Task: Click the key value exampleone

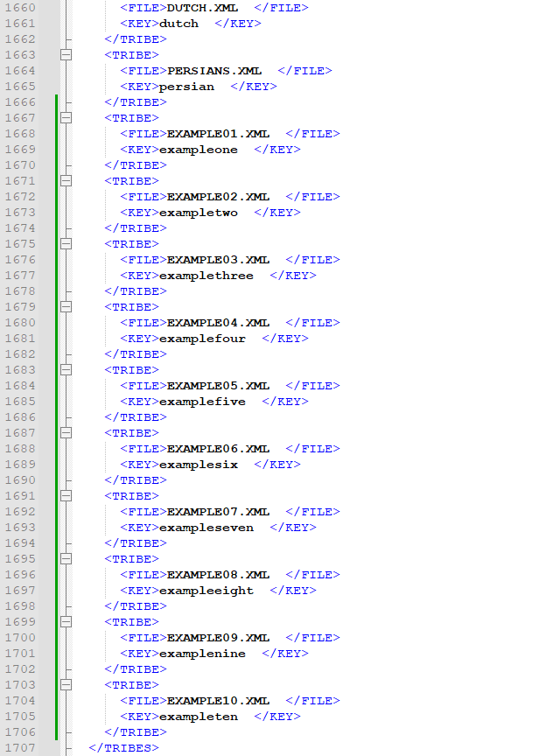Action: 199,150
